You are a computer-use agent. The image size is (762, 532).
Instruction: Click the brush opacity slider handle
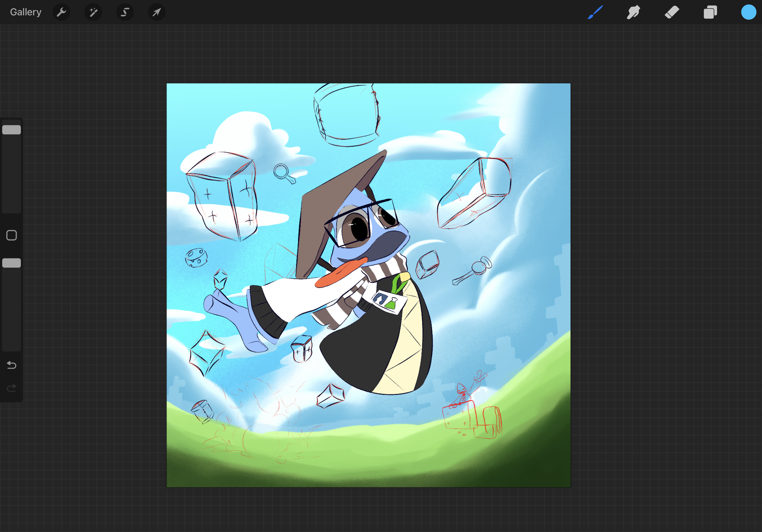pyautogui.click(x=12, y=263)
